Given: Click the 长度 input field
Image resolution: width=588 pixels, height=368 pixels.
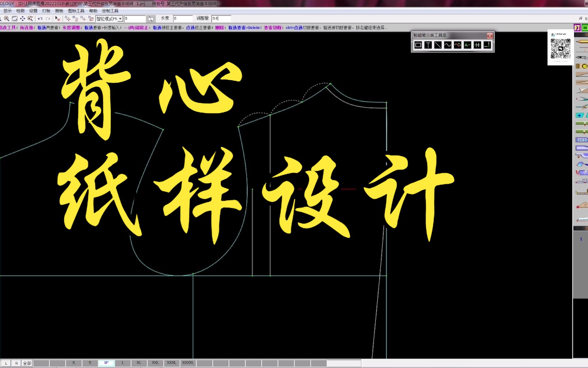Looking at the screenshot, I should (183, 19).
